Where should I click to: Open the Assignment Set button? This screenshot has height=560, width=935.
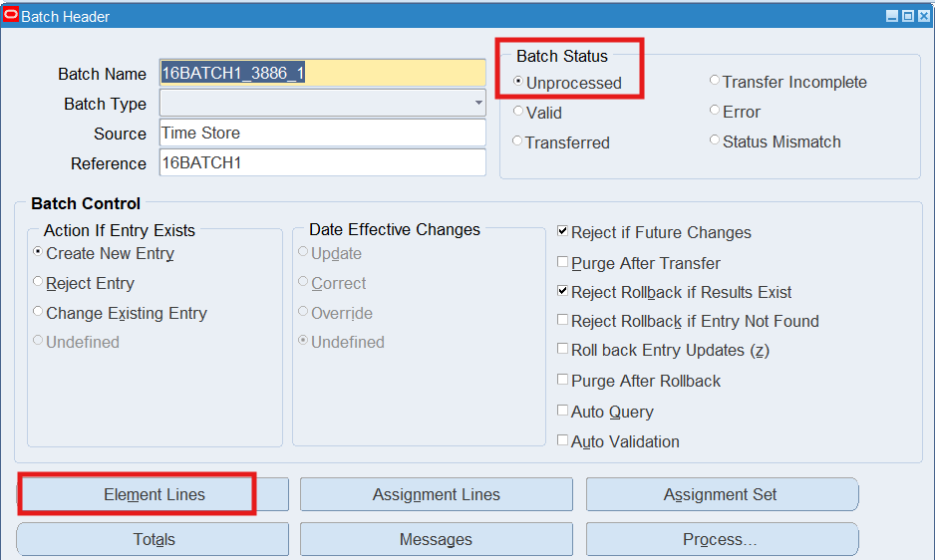coord(721,494)
